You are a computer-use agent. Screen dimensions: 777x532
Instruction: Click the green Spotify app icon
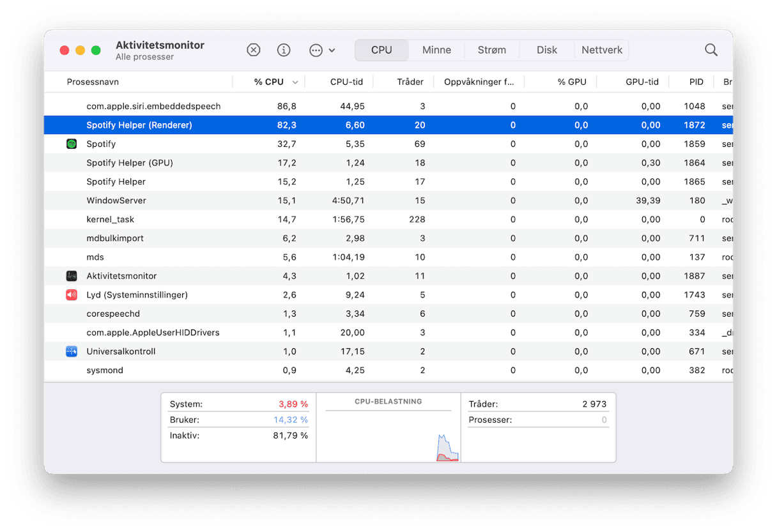point(72,144)
